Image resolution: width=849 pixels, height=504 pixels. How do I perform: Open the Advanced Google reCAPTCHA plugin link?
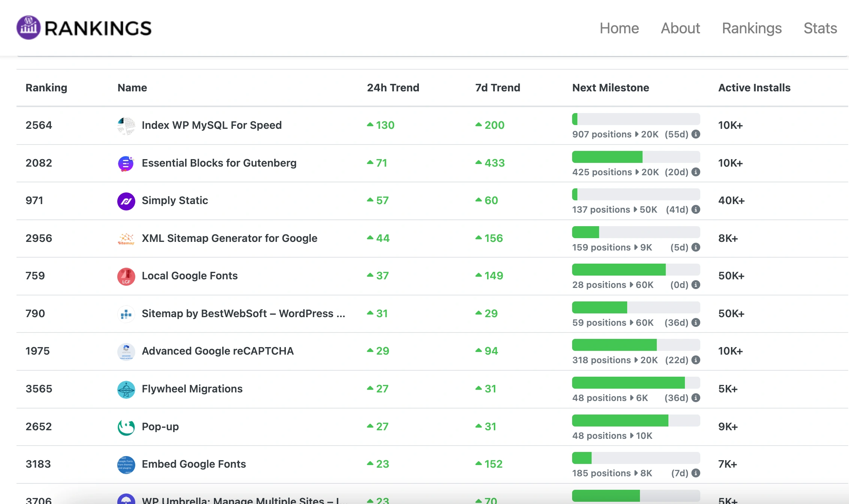217,351
